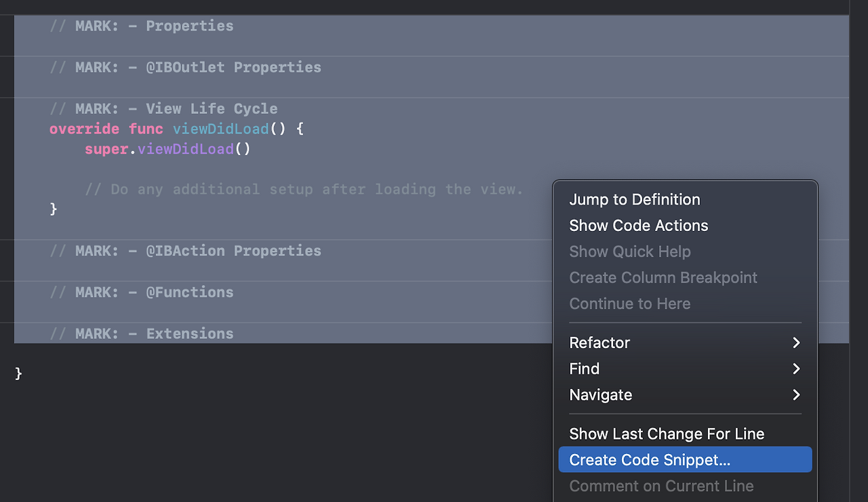Click the disabled Show Quick Help entry
Image resolution: width=868 pixels, height=502 pixels.
[630, 251]
